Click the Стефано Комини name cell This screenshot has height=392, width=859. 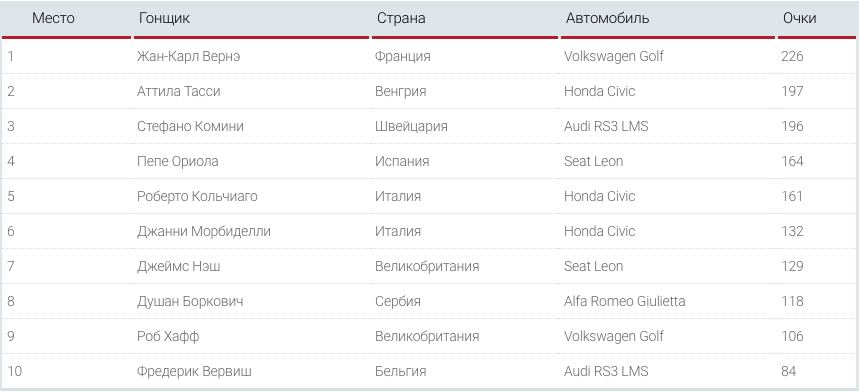click(190, 126)
